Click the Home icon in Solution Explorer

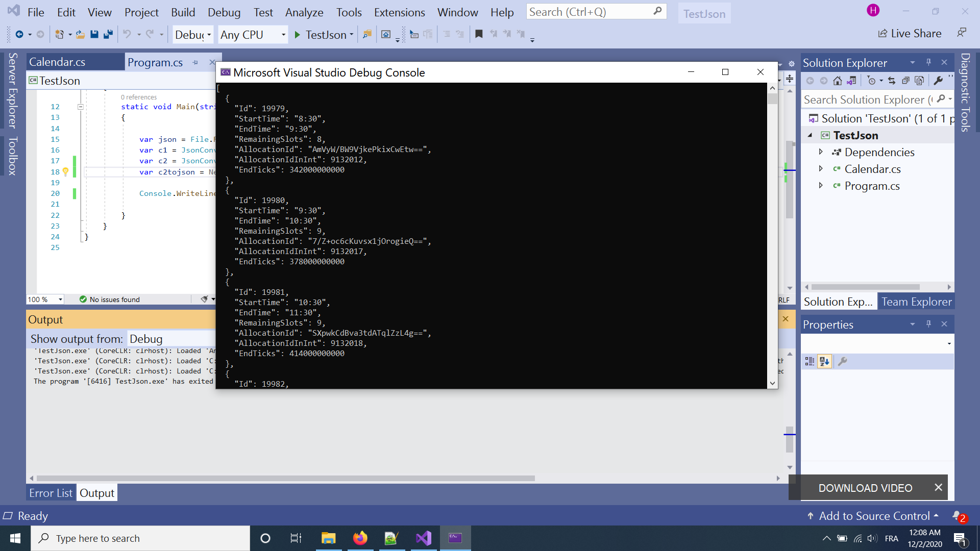[x=838, y=81]
